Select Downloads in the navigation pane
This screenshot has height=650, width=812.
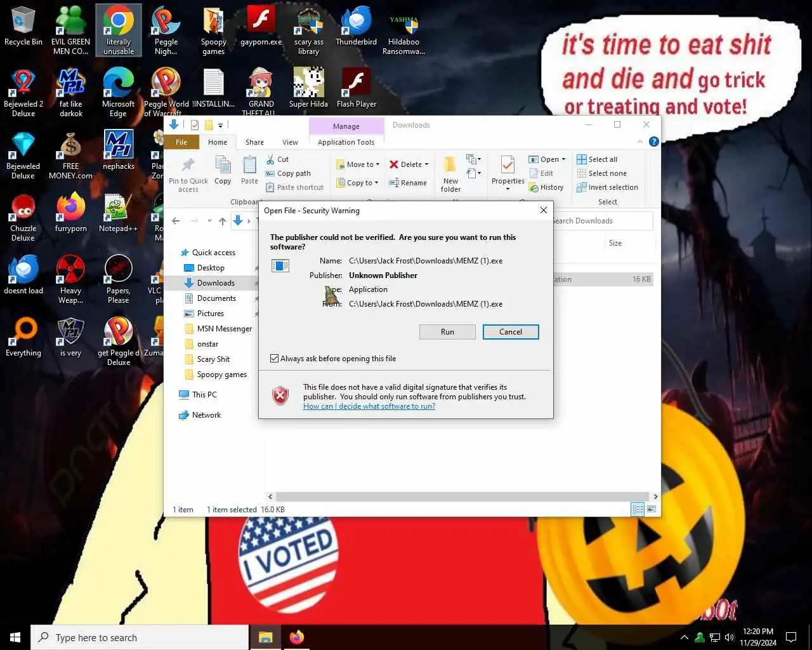click(216, 283)
